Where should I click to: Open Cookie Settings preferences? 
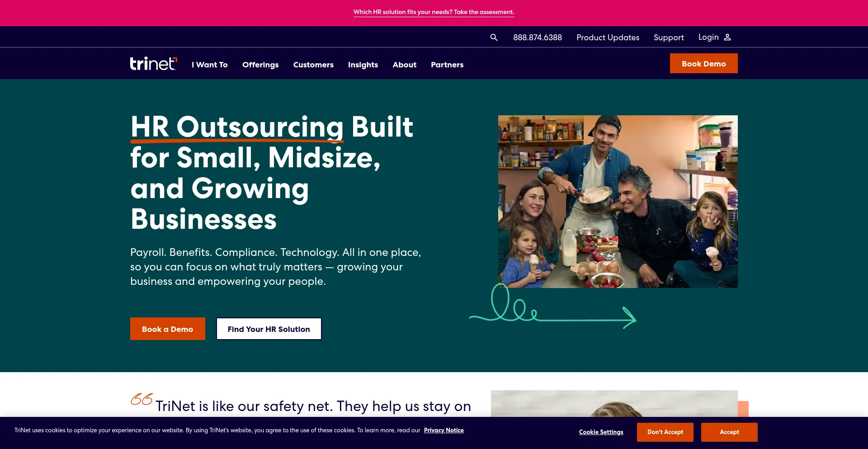(x=601, y=432)
